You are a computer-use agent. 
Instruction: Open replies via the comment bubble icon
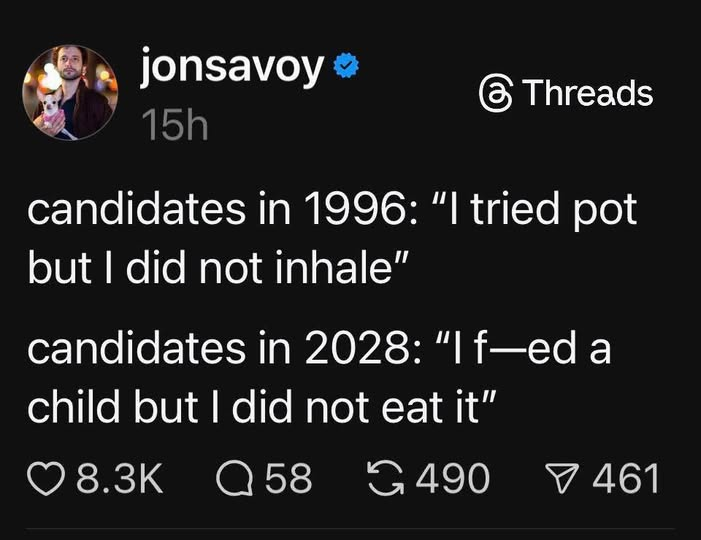point(231,477)
